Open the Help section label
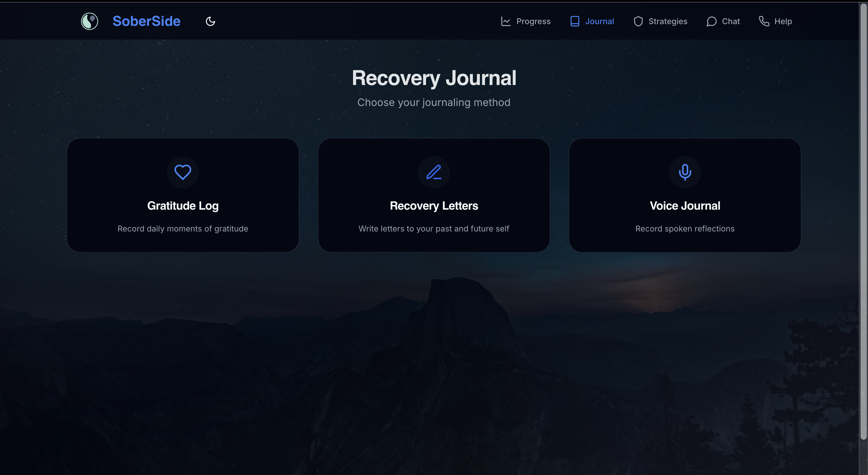The height and width of the screenshot is (475, 868). [783, 21]
